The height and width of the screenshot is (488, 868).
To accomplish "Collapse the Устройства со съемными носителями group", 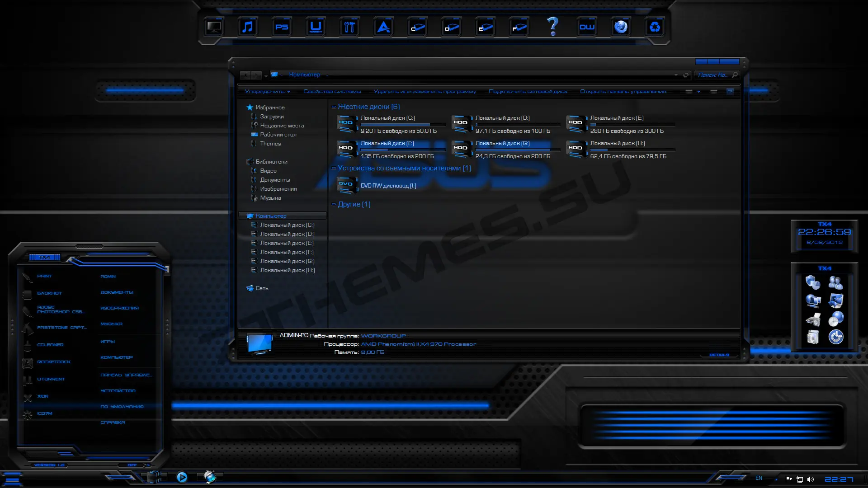I will [334, 169].
